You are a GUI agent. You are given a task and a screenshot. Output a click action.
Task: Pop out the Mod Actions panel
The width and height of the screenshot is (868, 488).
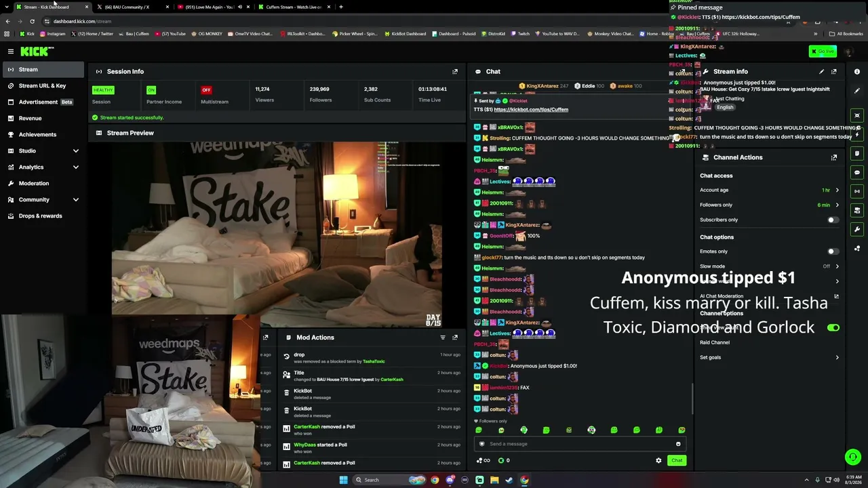pos(455,338)
